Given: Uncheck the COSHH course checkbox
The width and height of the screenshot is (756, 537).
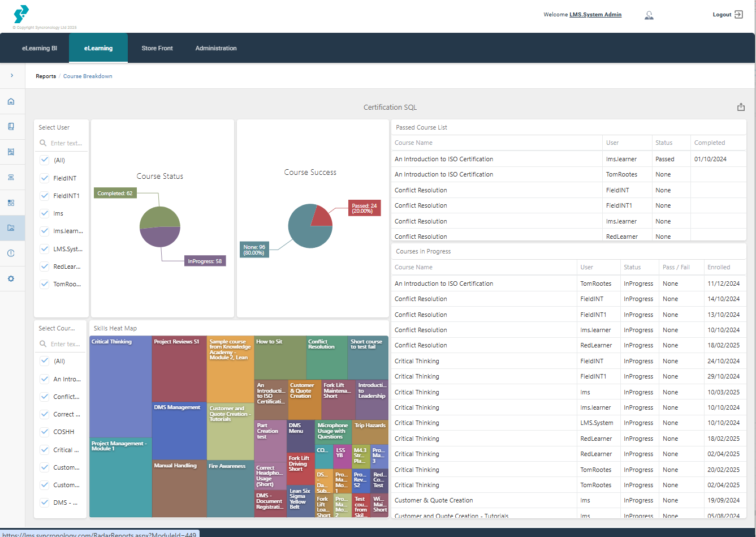Looking at the screenshot, I should [45, 432].
